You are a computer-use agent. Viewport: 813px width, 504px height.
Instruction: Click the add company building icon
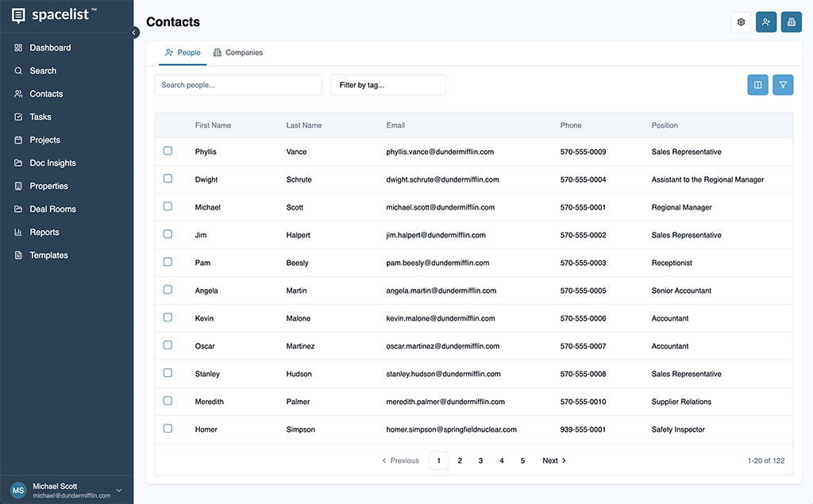(791, 21)
